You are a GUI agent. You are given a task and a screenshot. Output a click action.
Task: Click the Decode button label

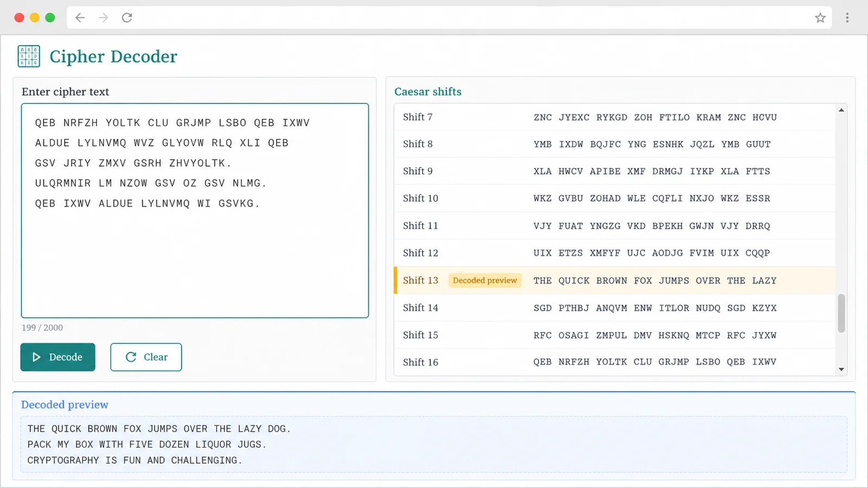(66, 357)
